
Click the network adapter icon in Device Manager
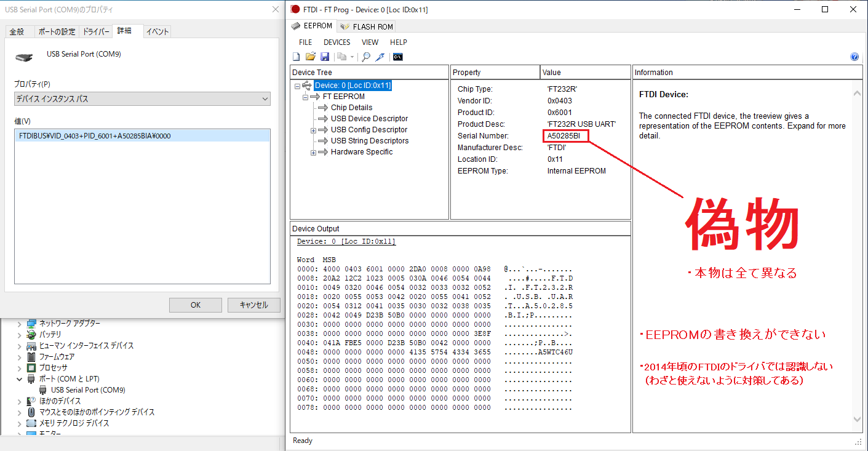(x=31, y=324)
